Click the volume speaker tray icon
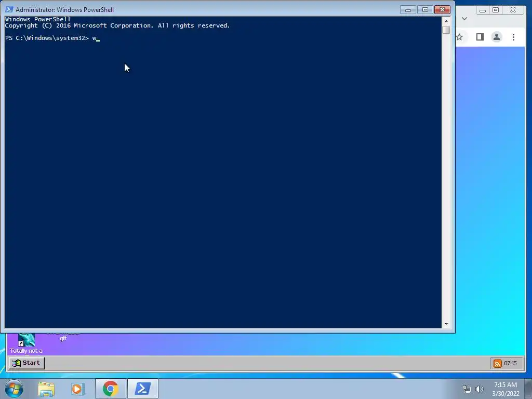This screenshot has width=532, height=399. click(480, 389)
